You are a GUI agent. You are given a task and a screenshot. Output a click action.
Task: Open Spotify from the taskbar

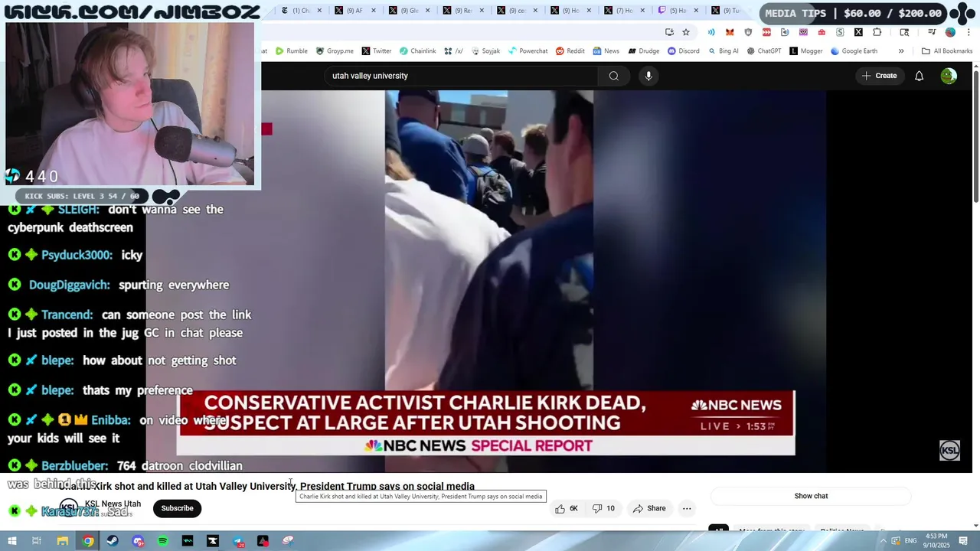coord(162,541)
